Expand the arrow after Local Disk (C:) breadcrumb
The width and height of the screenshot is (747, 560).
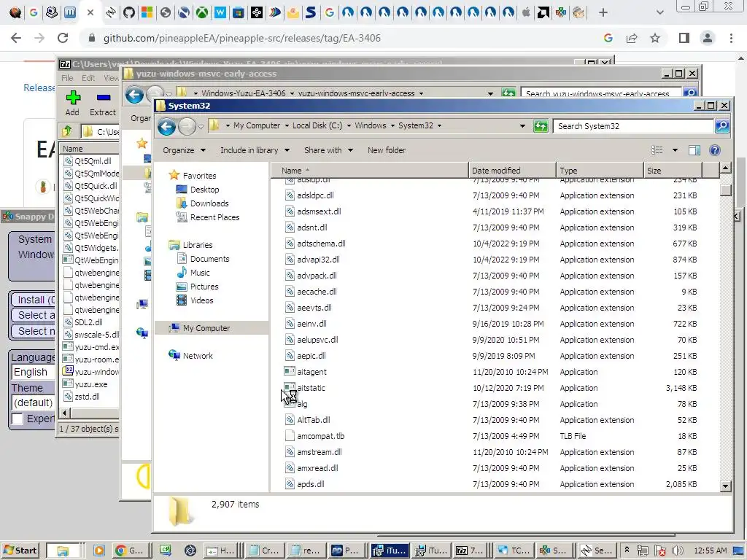click(x=349, y=125)
